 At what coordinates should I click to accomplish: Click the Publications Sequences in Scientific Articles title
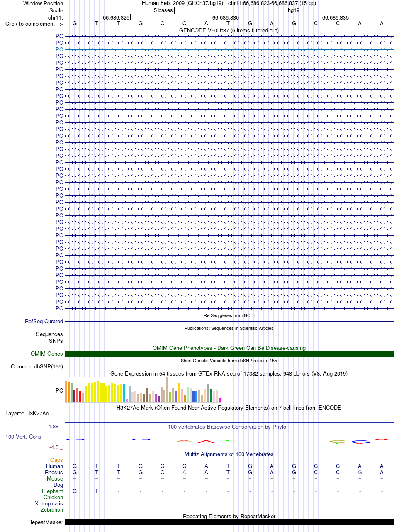pos(229,328)
